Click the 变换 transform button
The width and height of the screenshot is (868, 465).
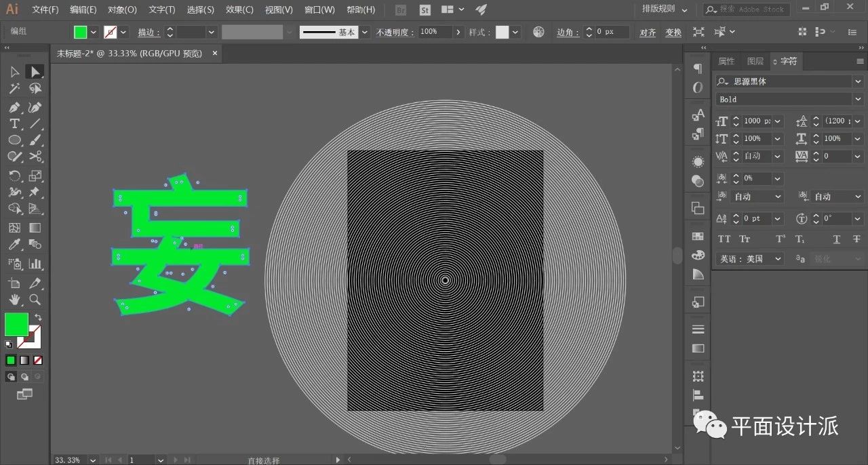[673, 32]
